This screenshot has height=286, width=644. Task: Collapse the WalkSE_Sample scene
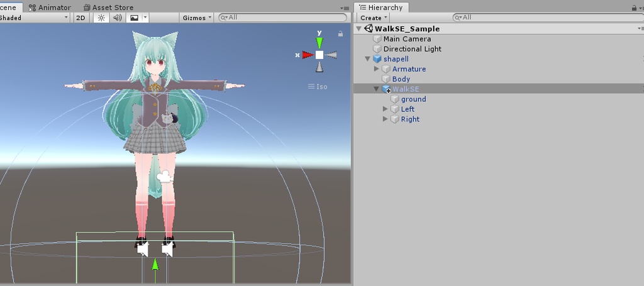pos(358,29)
